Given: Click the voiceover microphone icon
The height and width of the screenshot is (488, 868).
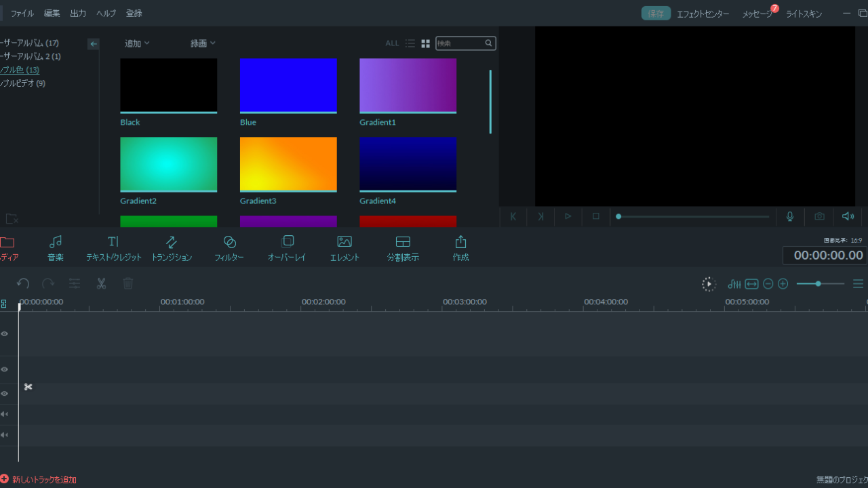Looking at the screenshot, I should point(790,216).
